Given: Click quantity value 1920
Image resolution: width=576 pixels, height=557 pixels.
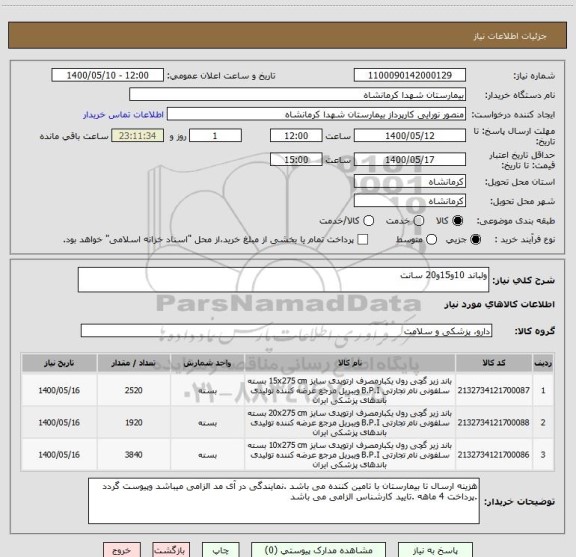Looking at the screenshot, I should tap(133, 423).
